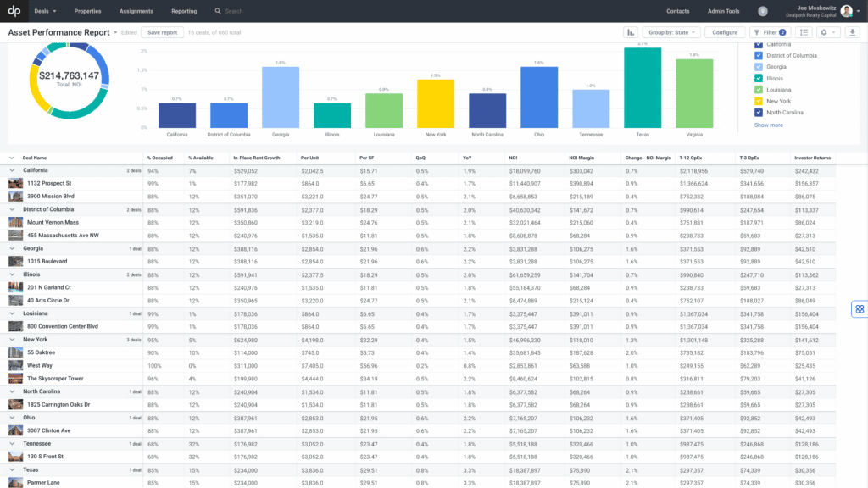Collapse all groups via header chevron
Viewport: 868px width, 488px height.
[x=12, y=158]
